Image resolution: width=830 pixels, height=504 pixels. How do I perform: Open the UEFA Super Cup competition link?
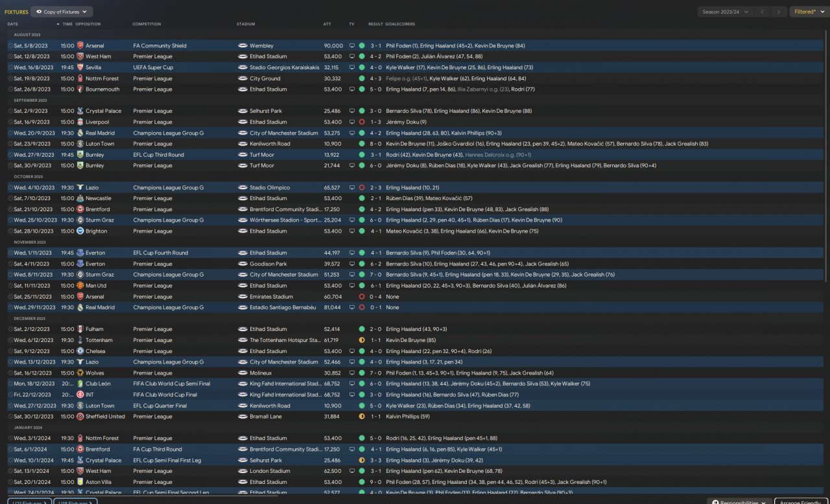click(x=153, y=67)
